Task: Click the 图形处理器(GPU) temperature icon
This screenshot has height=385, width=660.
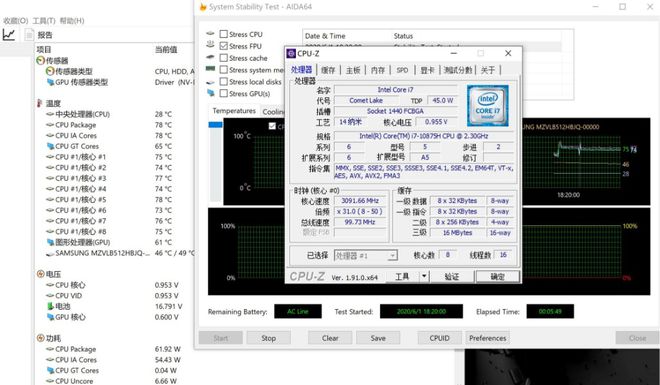Action: [50, 242]
